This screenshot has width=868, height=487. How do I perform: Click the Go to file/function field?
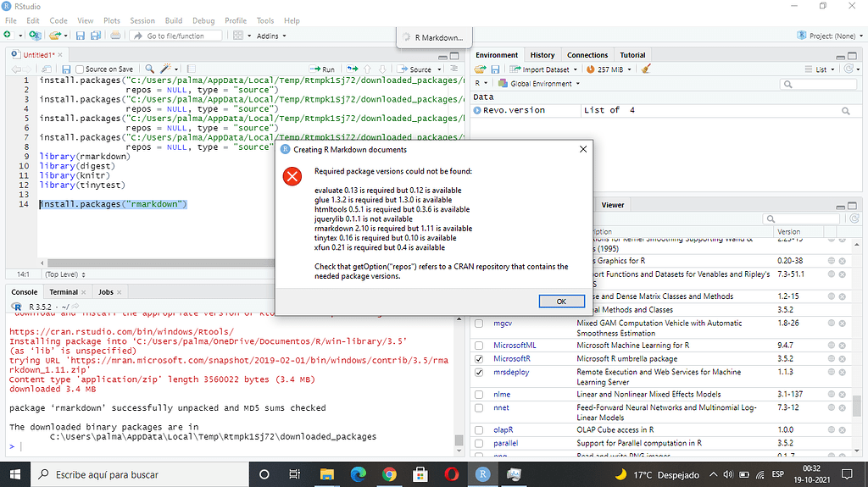coord(177,36)
